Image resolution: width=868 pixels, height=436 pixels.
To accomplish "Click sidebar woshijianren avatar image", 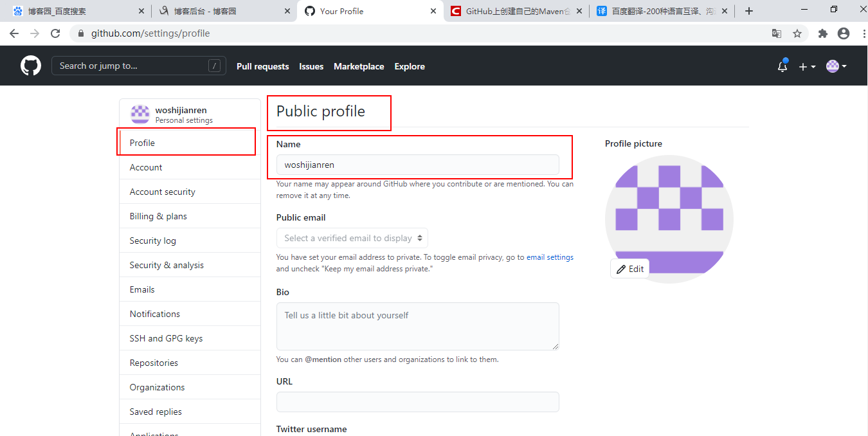I will pyautogui.click(x=140, y=114).
